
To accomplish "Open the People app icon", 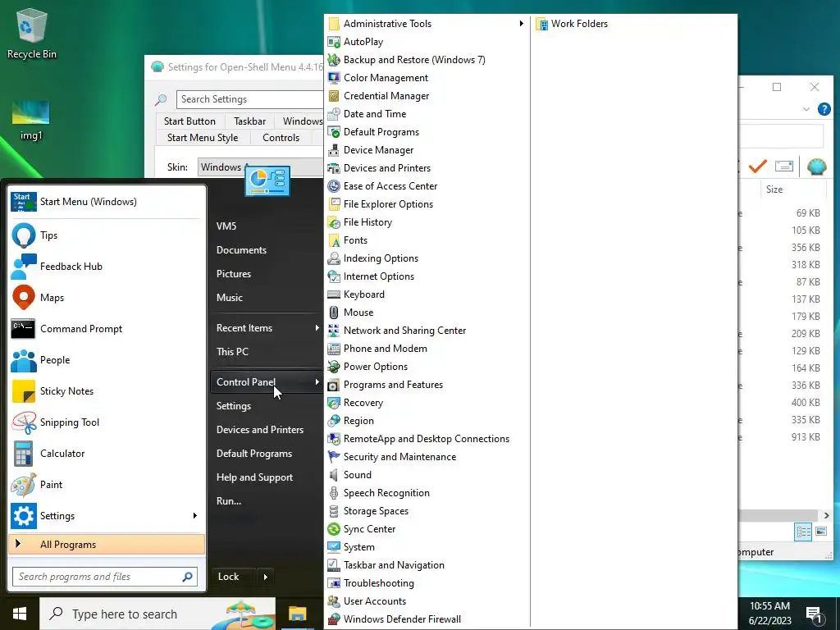I will point(24,361).
